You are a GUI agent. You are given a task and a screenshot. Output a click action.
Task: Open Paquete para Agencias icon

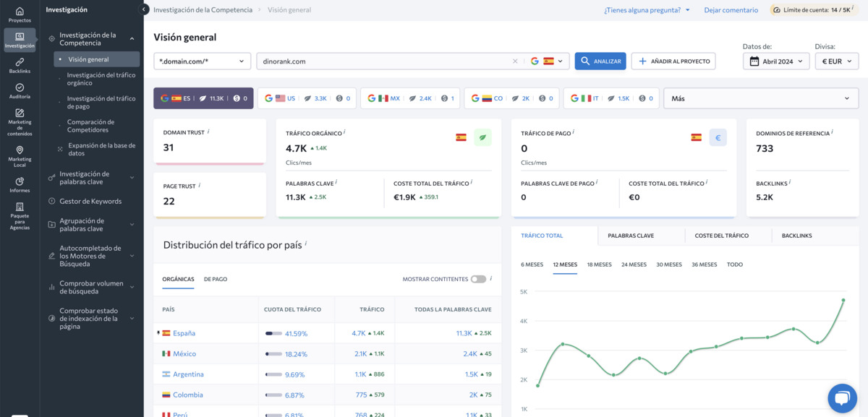(x=20, y=215)
